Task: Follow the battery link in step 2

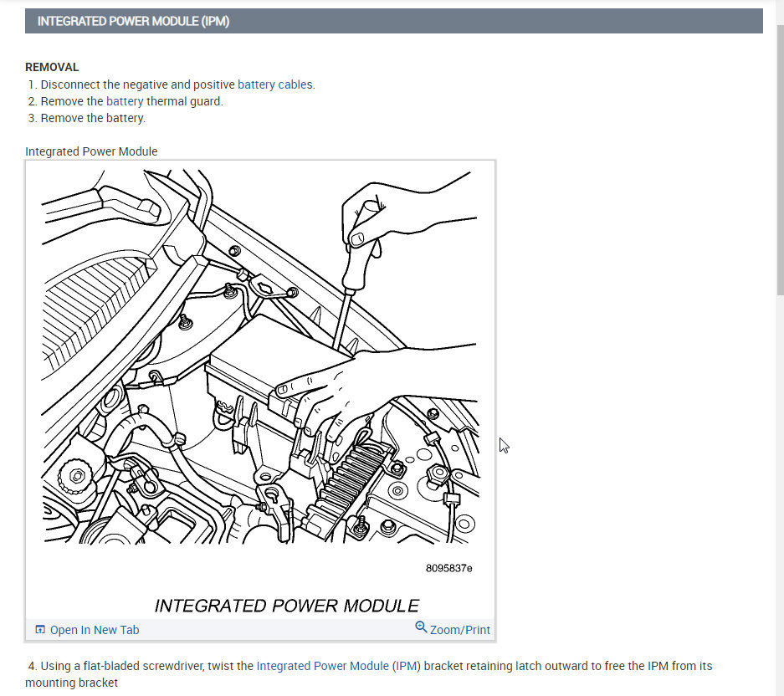Action: (125, 101)
